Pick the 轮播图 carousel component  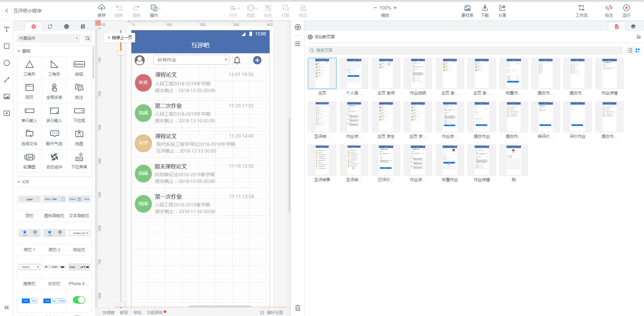[29, 161]
